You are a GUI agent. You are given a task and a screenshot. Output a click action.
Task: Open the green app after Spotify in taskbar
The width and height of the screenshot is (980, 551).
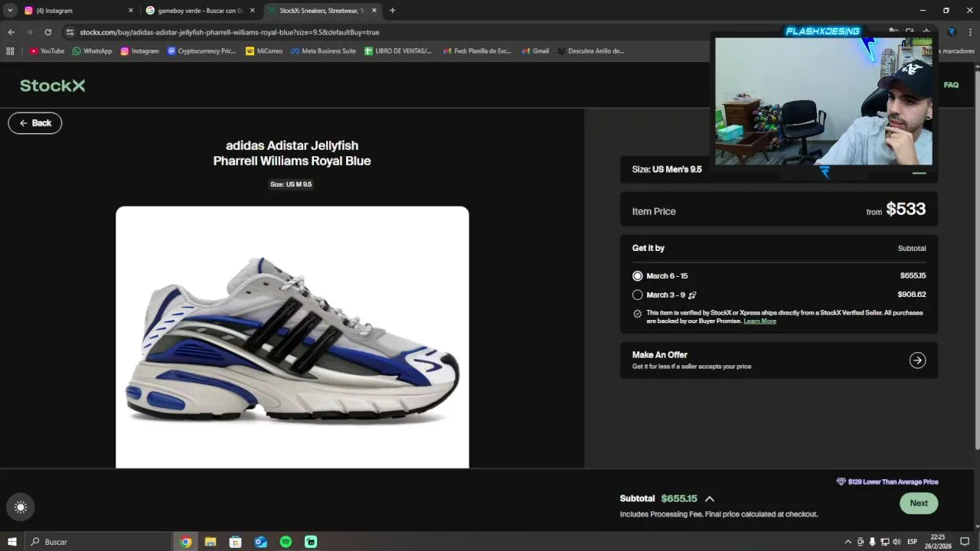point(311,542)
